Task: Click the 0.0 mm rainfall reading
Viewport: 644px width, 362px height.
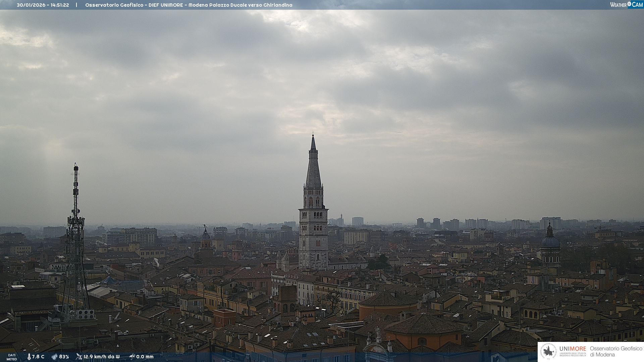Action: 145,357
